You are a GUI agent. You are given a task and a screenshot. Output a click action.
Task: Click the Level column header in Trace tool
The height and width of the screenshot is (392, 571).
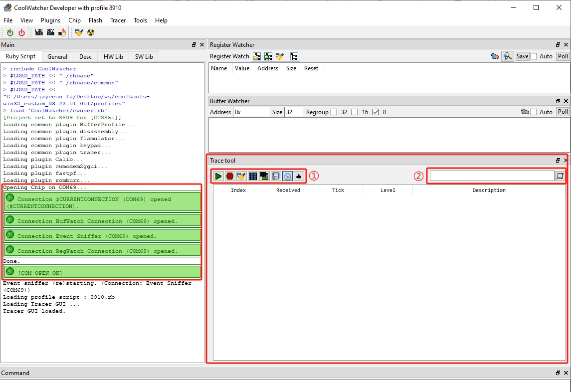(x=388, y=190)
